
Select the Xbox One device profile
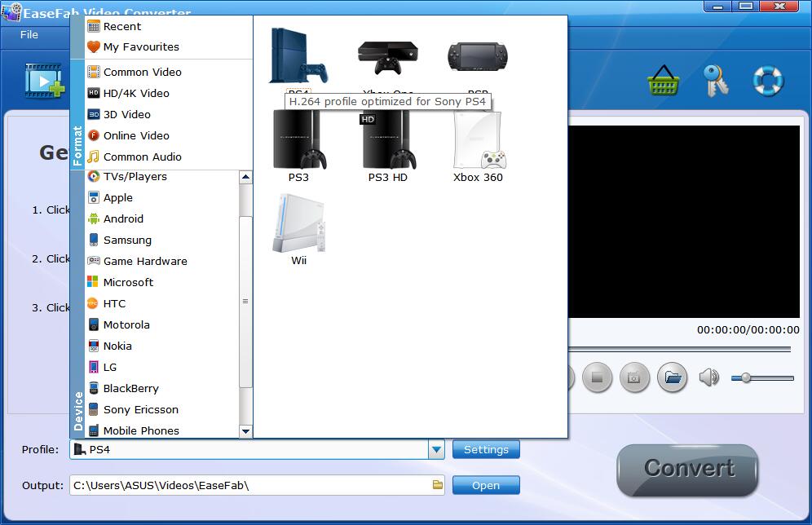pyautogui.click(x=388, y=57)
